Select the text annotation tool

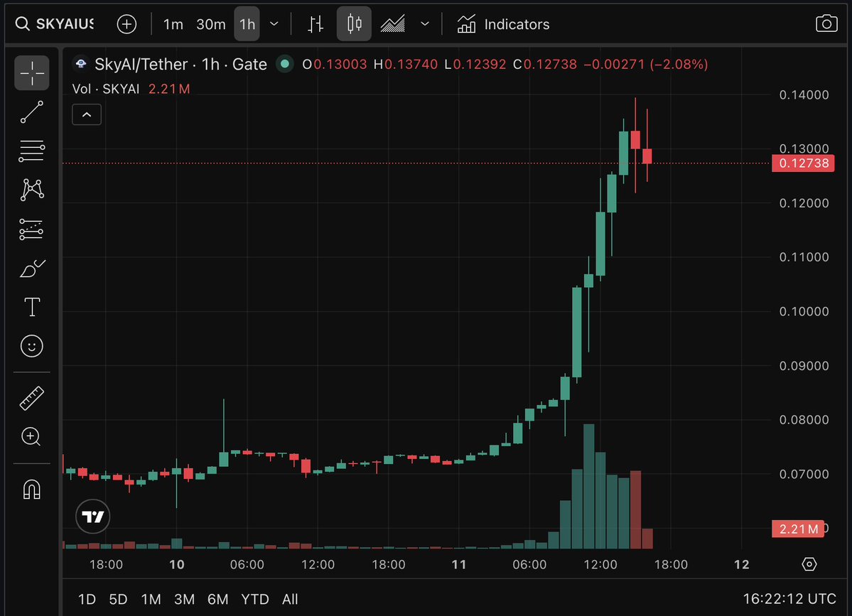32,308
